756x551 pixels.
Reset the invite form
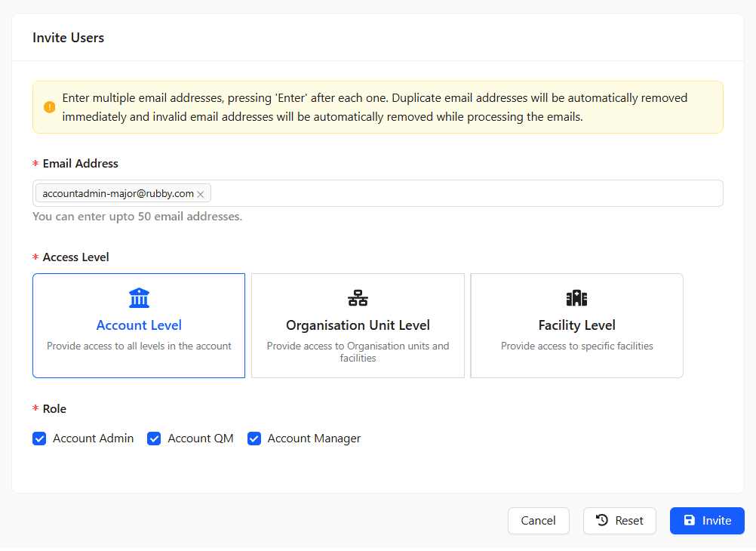[619, 521]
